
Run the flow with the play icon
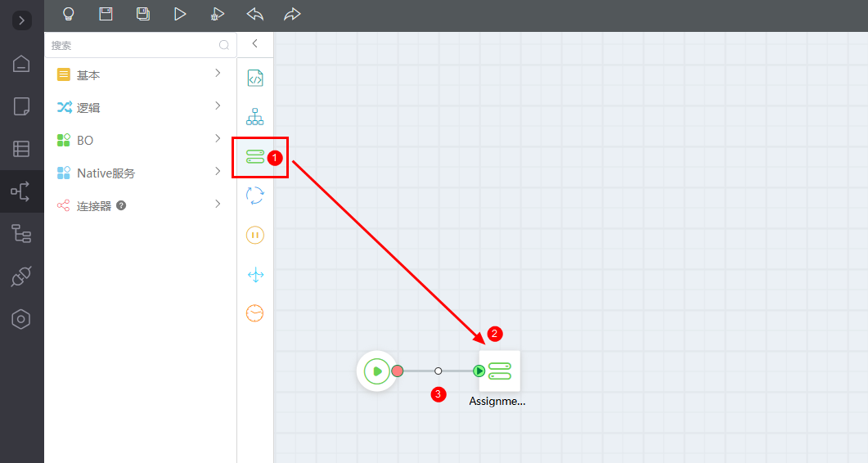pos(180,14)
